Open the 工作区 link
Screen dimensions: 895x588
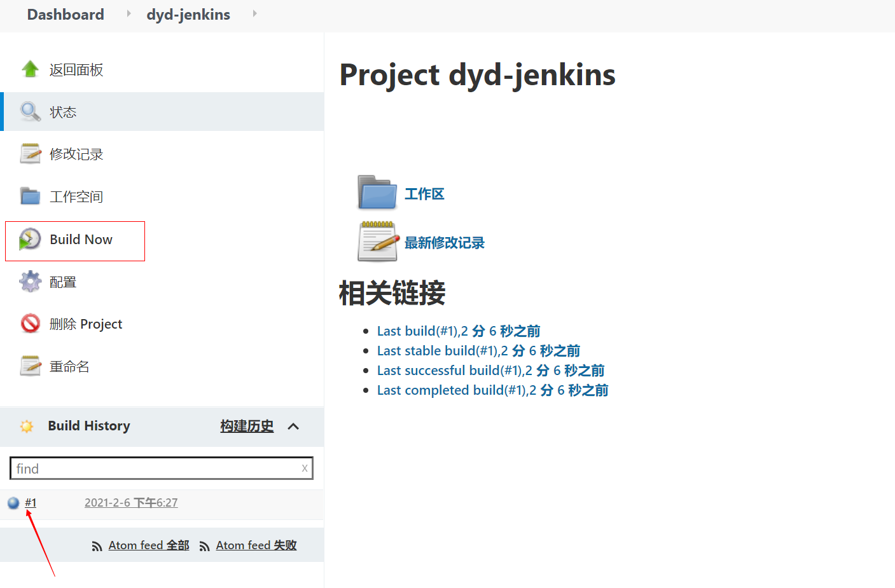click(424, 194)
